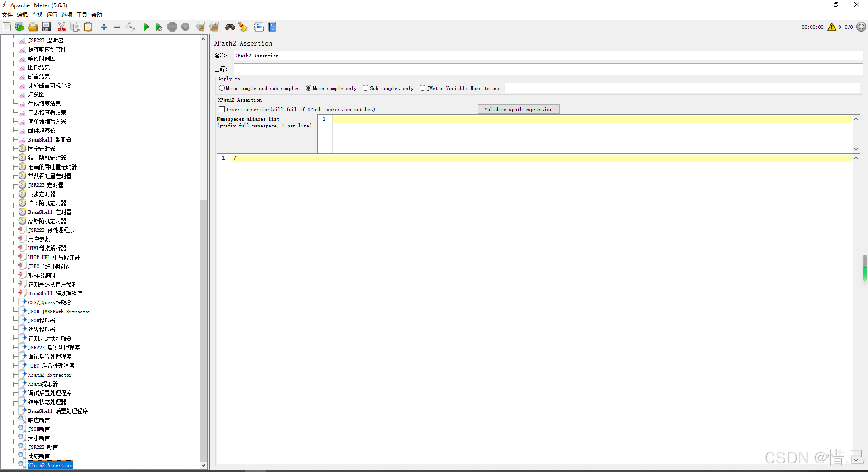The height and width of the screenshot is (472, 868).
Task: Click the JMeter variable name input field
Action: (682, 88)
